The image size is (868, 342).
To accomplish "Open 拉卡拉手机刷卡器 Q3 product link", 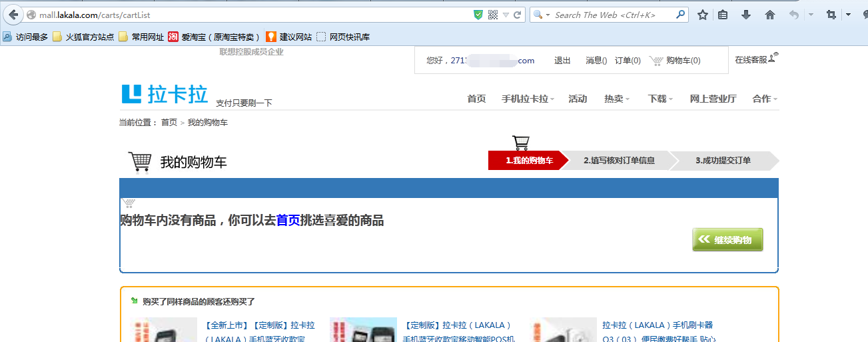I will click(x=658, y=332).
